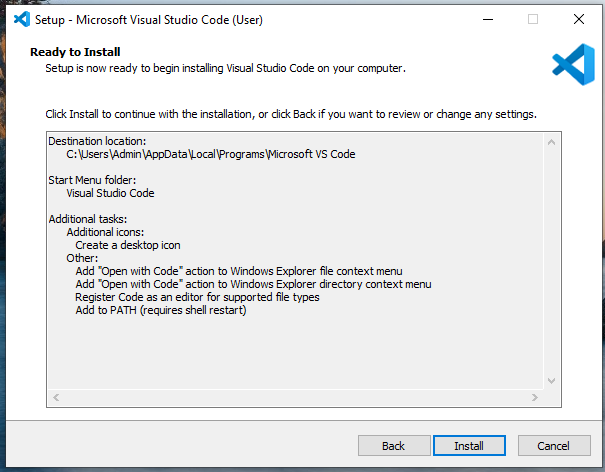The image size is (605, 472).
Task: Click the up arrow of summary scrollbar
Action: click(x=552, y=142)
